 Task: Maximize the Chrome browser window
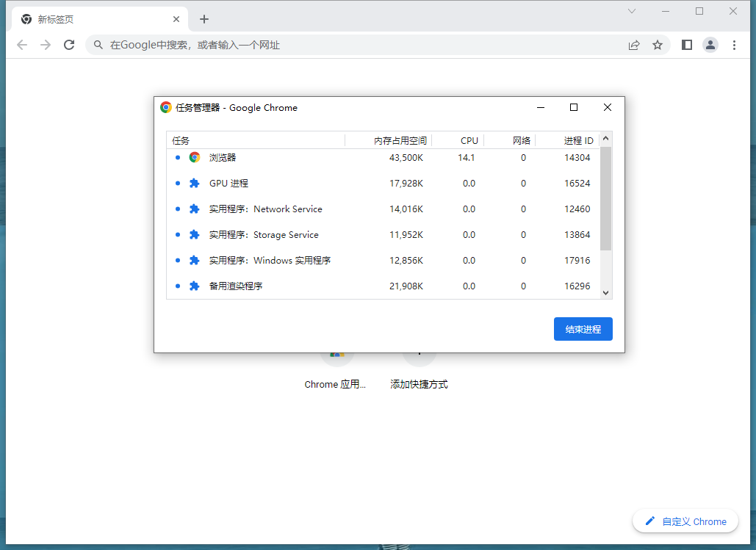(x=699, y=11)
